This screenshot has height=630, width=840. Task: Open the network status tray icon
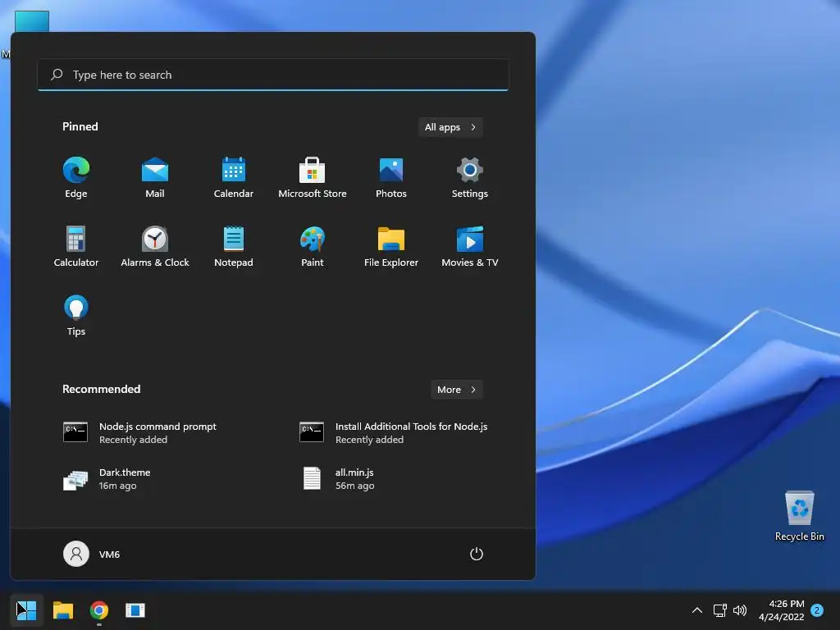pyautogui.click(x=719, y=610)
